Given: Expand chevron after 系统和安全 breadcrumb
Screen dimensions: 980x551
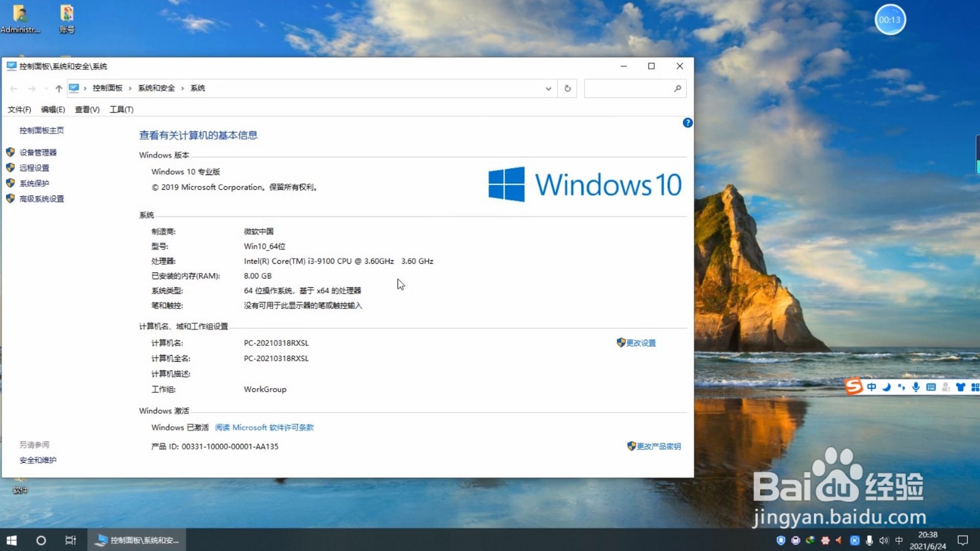Looking at the screenshot, I should pos(183,88).
